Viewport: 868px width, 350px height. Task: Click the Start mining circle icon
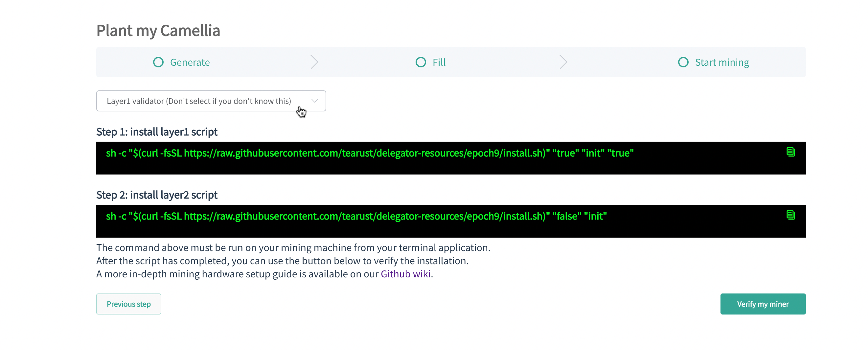683,62
